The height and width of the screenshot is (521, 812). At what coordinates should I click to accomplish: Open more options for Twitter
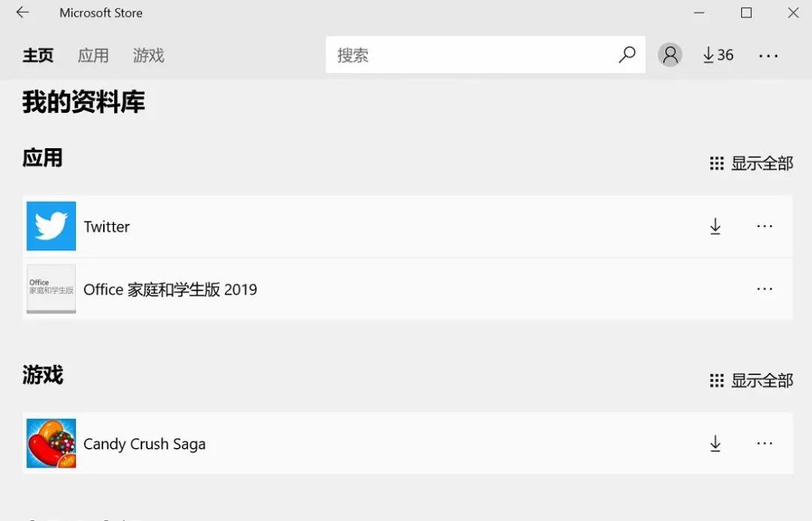coord(765,226)
